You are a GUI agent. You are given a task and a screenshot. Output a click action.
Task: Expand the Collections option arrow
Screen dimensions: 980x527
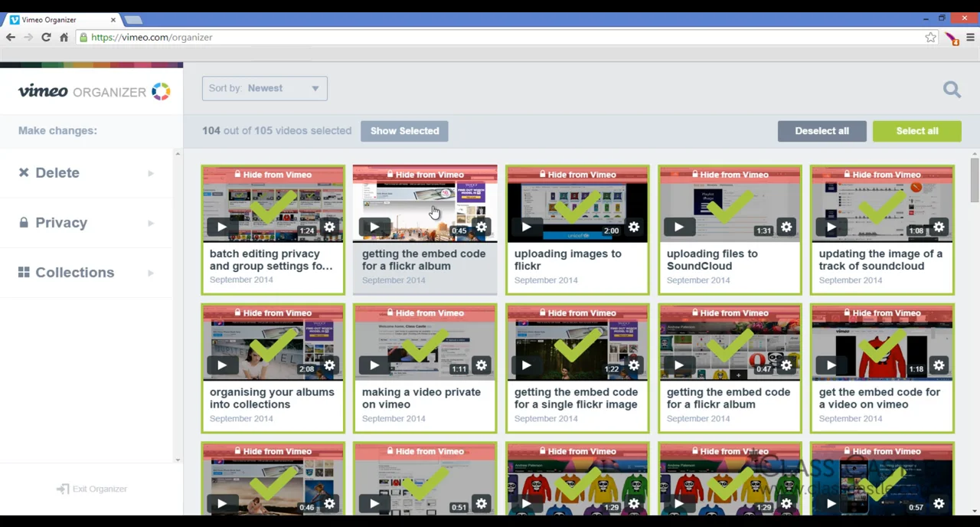coord(151,273)
